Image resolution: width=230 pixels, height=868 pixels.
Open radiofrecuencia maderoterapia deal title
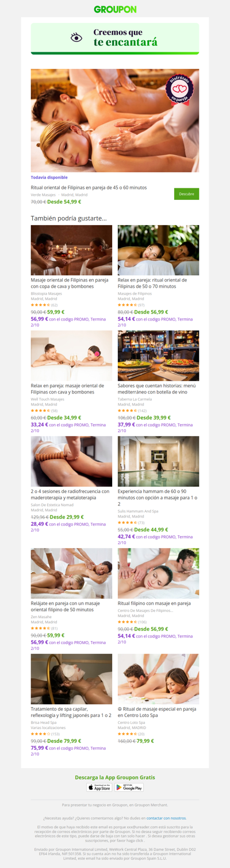point(71,494)
